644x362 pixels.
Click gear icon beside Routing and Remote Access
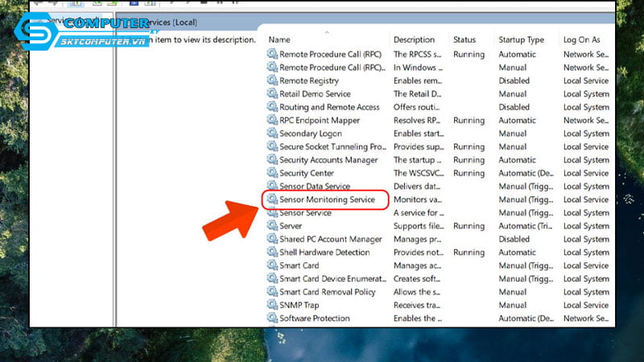pyautogui.click(x=272, y=106)
